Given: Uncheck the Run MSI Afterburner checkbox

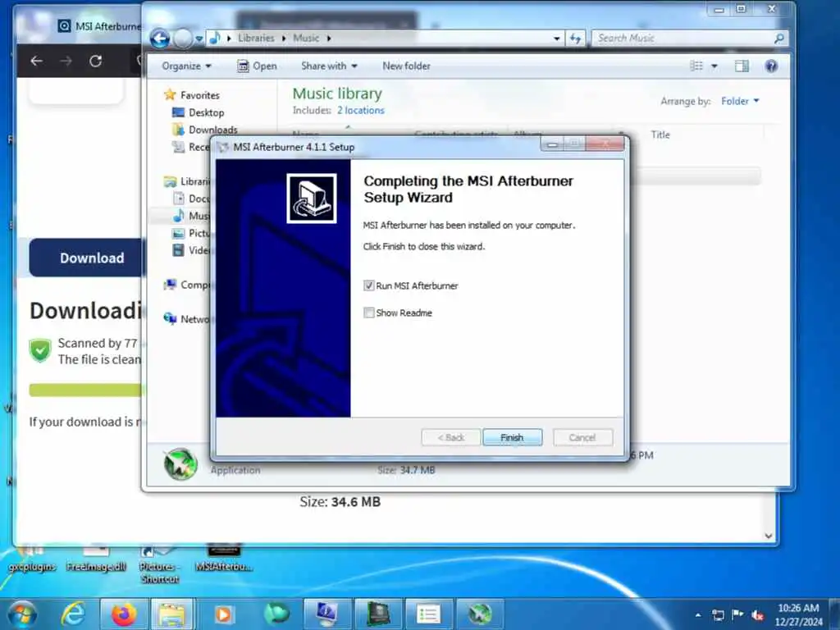Looking at the screenshot, I should [x=368, y=285].
